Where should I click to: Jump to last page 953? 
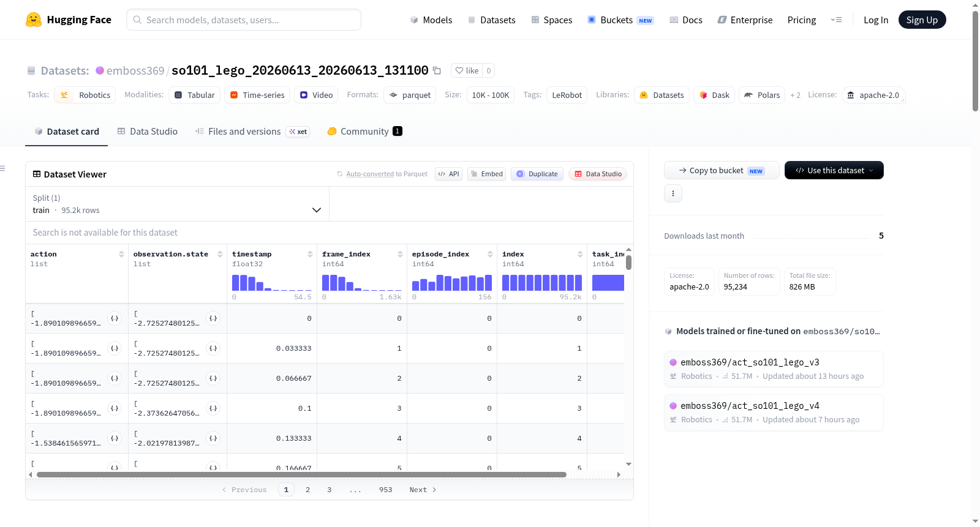point(385,490)
